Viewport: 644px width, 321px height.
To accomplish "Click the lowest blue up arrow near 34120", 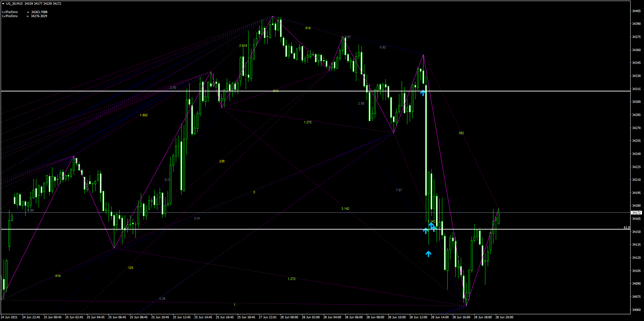I will pyautogui.click(x=428, y=254).
